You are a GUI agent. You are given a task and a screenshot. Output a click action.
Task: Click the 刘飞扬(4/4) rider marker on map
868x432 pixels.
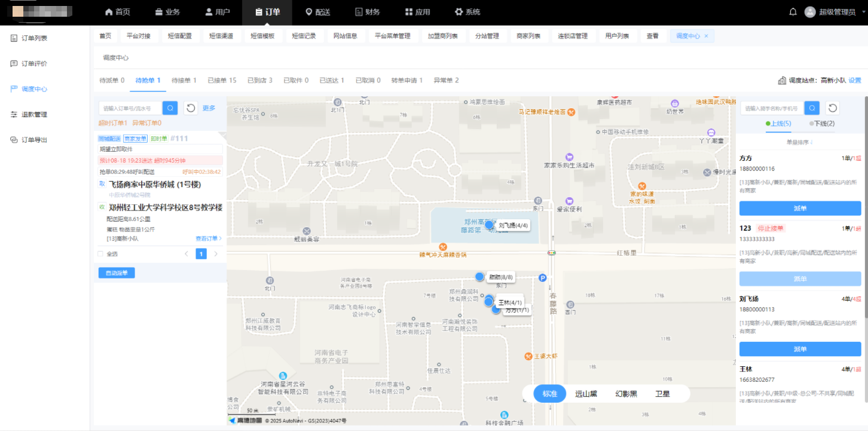(x=489, y=225)
